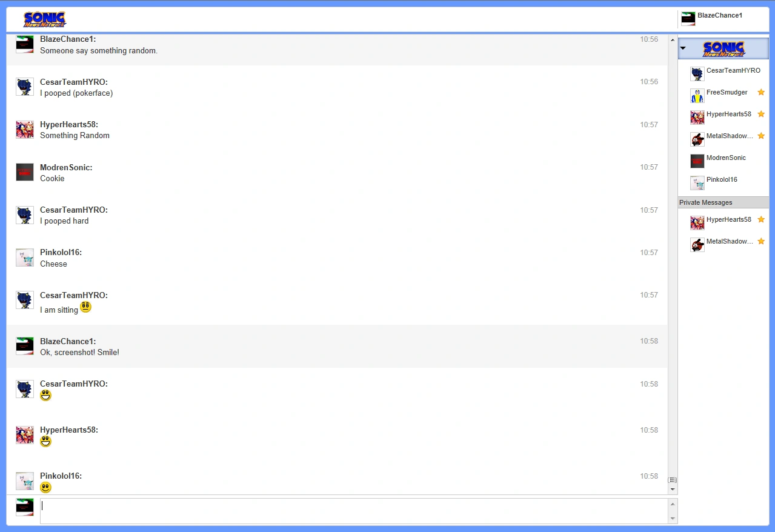Image resolution: width=775 pixels, height=532 pixels.
Task: Click the Private Messages section header
Action: pyautogui.click(x=723, y=202)
